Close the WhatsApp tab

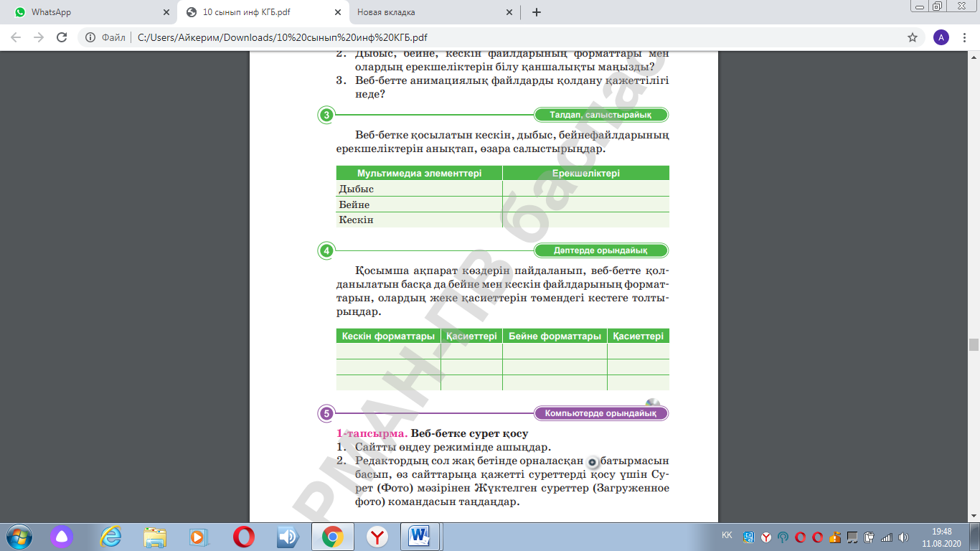[166, 12]
